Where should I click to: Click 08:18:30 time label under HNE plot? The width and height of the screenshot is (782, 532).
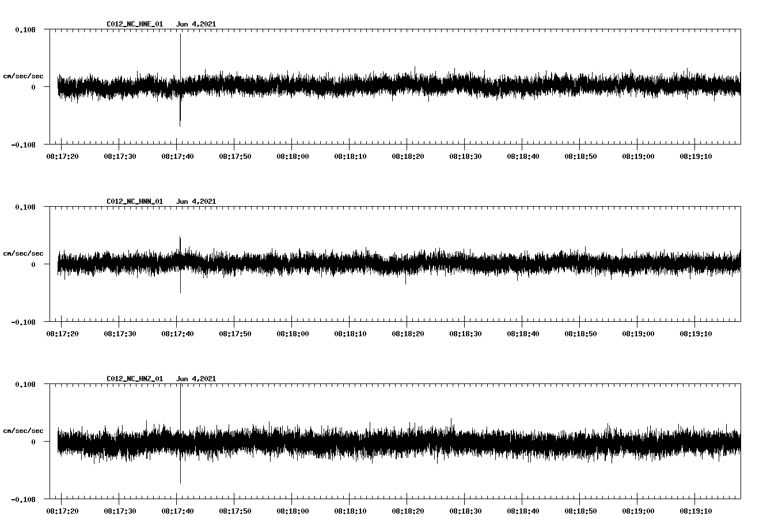pos(465,157)
